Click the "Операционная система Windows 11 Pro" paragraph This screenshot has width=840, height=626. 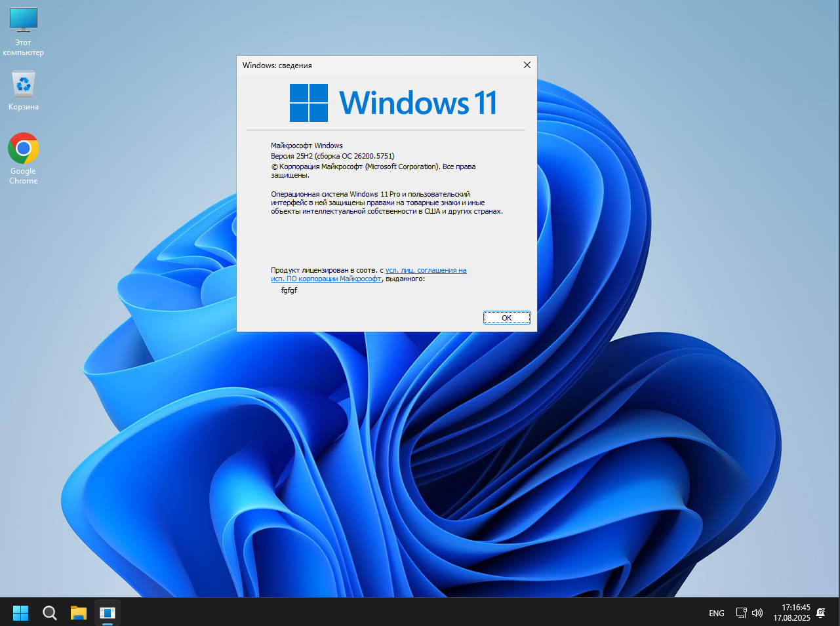387,203
